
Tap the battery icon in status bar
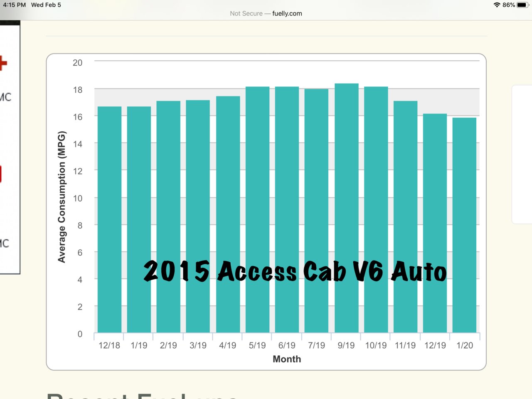(x=522, y=5)
